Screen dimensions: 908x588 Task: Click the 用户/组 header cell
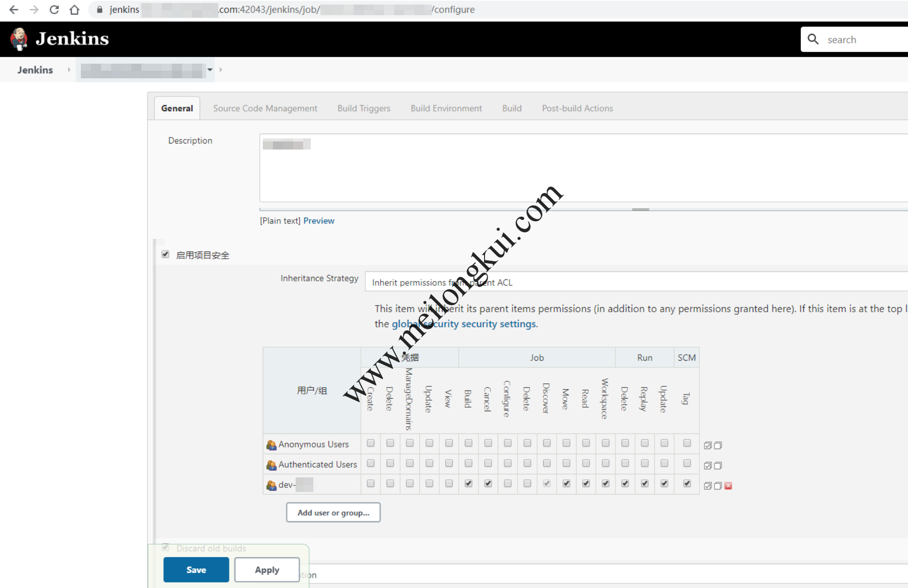312,390
